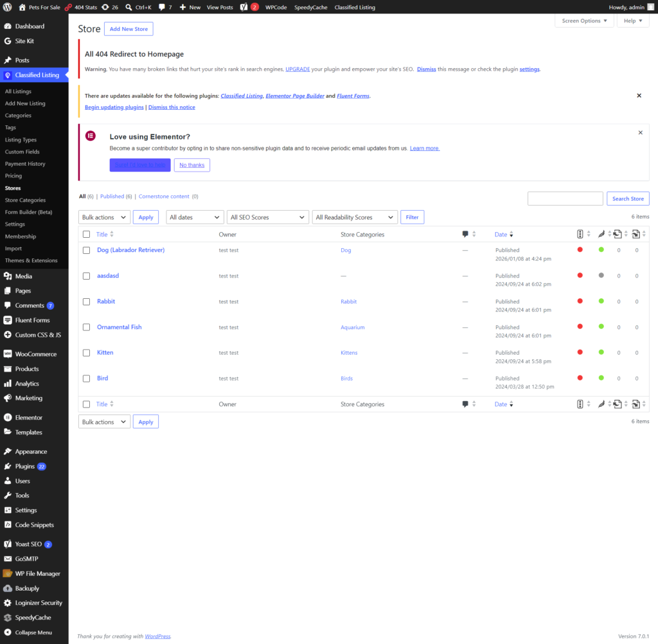658x644 pixels.
Task: Open the All dates dropdown
Action: pyautogui.click(x=195, y=217)
